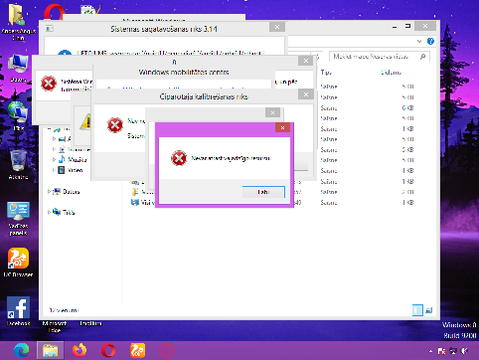This screenshot has height=360, width=479.
Task: Close the Ciparotāja kalibrēšanas rīks dialog
Action: [306, 95]
